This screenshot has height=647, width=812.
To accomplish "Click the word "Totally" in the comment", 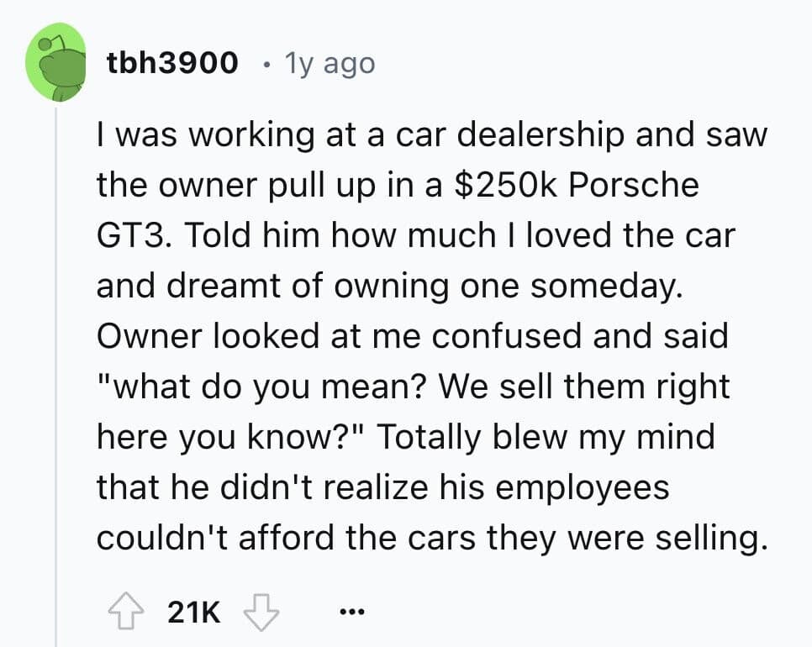I will tap(428, 438).
